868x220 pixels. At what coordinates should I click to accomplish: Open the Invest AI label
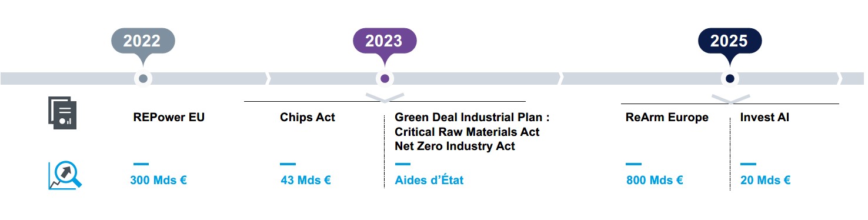point(764,117)
